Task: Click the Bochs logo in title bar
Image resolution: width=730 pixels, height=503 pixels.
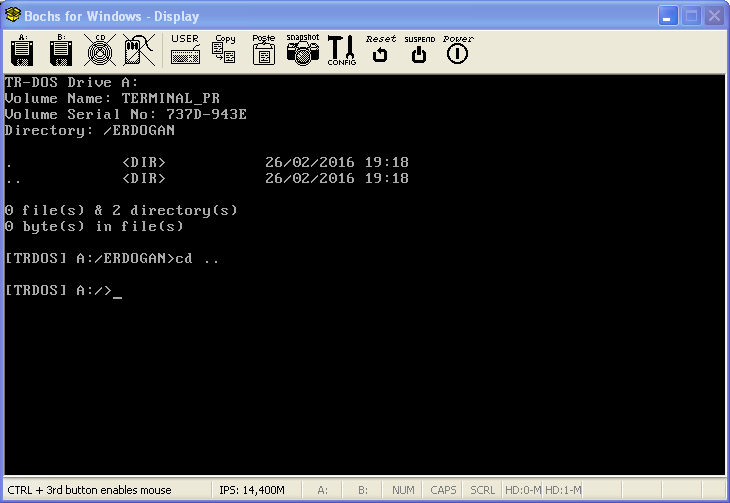Action: [13, 15]
